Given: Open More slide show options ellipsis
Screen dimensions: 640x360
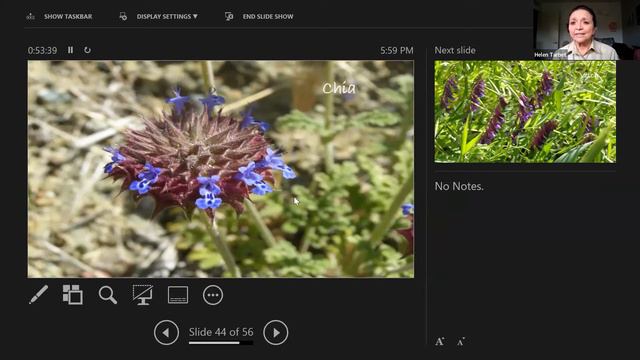Looking at the screenshot, I should pyautogui.click(x=213, y=295).
